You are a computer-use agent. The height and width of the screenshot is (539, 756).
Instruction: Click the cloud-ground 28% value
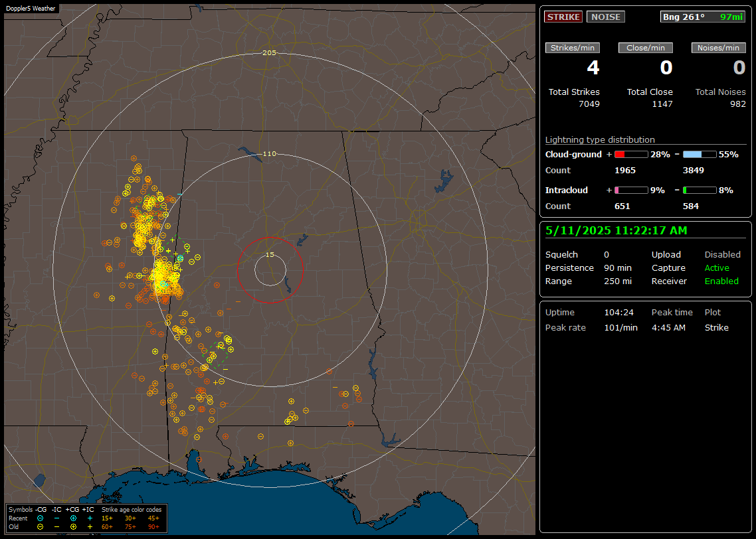tap(660, 155)
